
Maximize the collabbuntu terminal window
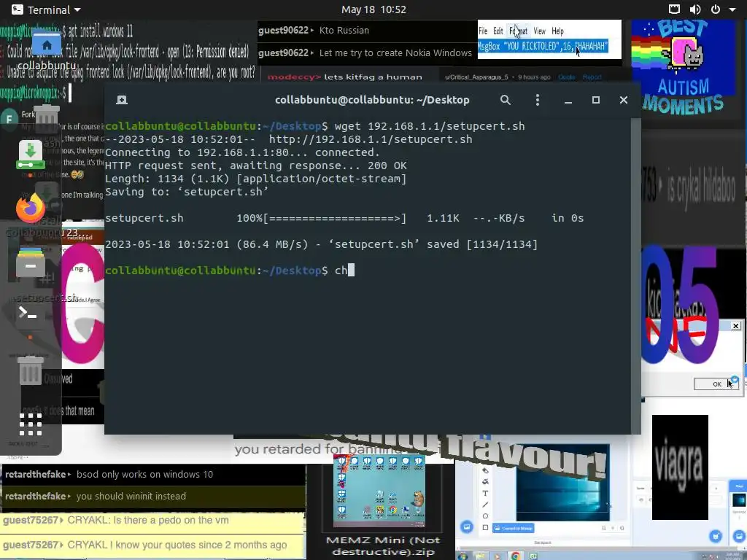pyautogui.click(x=595, y=100)
